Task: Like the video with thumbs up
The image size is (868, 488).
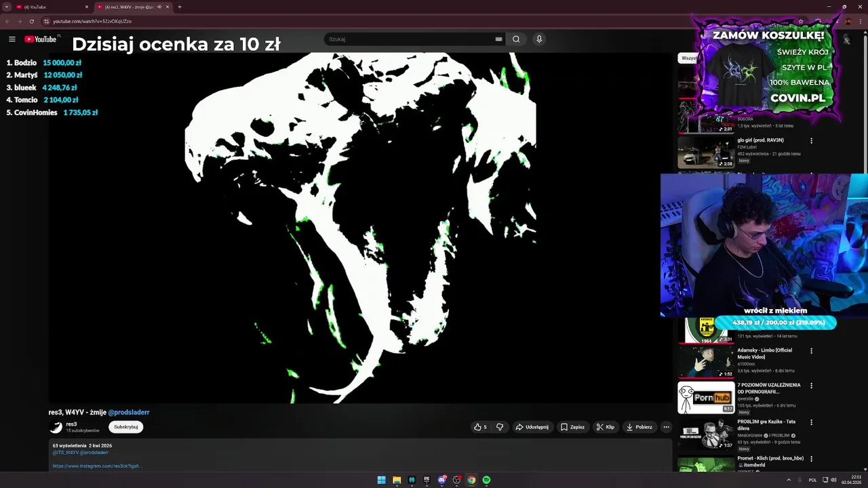Action: pos(481,427)
